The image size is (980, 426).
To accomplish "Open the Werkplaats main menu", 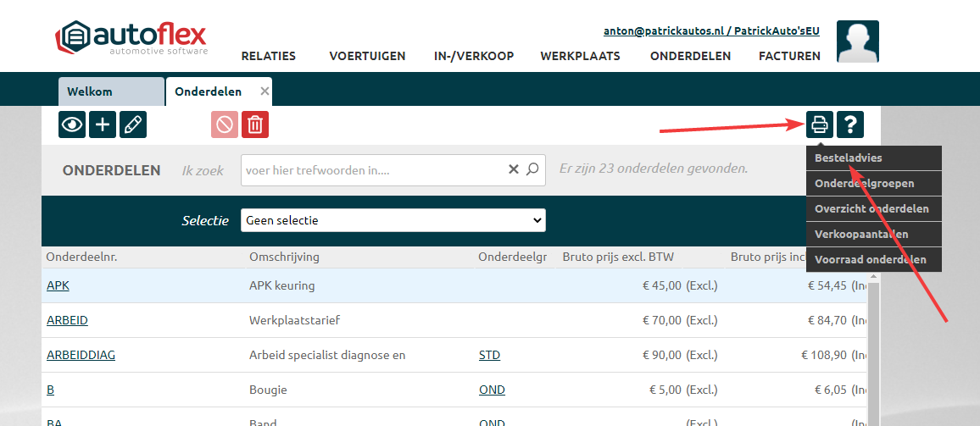I will click(x=580, y=57).
